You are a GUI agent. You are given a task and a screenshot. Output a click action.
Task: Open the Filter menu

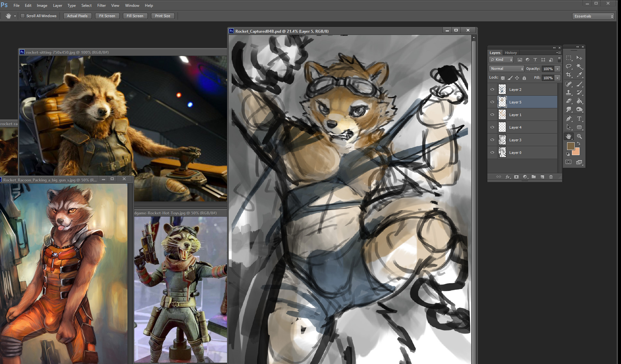click(101, 5)
